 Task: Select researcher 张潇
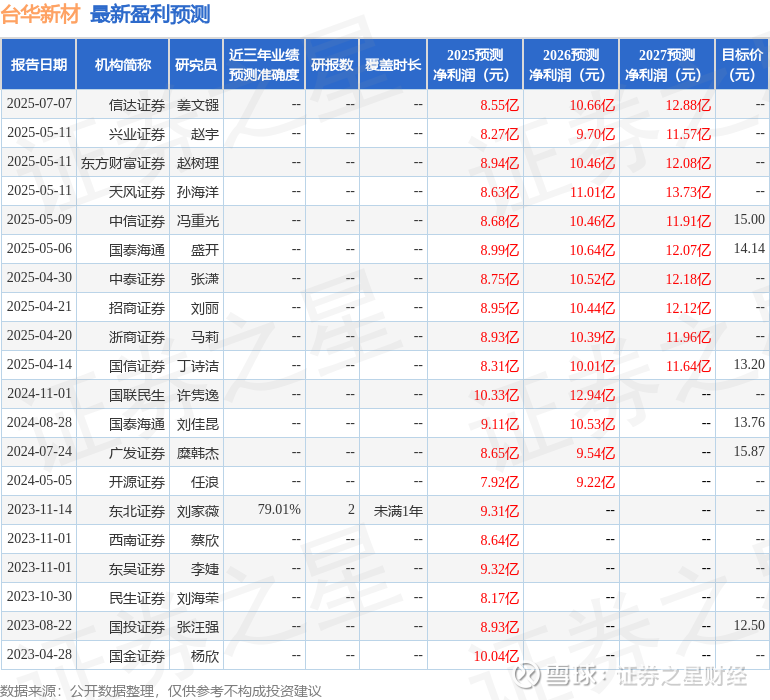pyautogui.click(x=205, y=279)
